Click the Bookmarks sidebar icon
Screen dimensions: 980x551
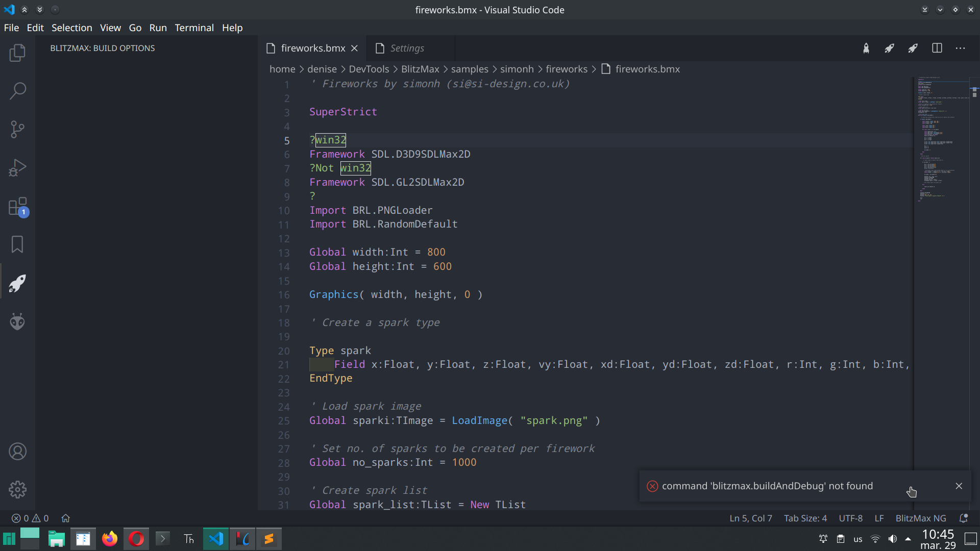point(17,244)
